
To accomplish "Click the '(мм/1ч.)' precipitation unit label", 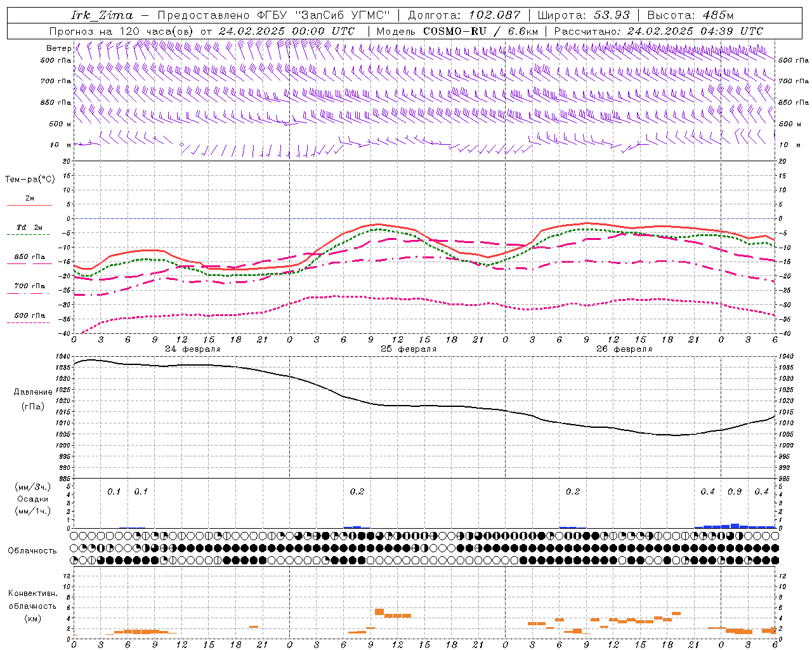I will click(33, 511).
